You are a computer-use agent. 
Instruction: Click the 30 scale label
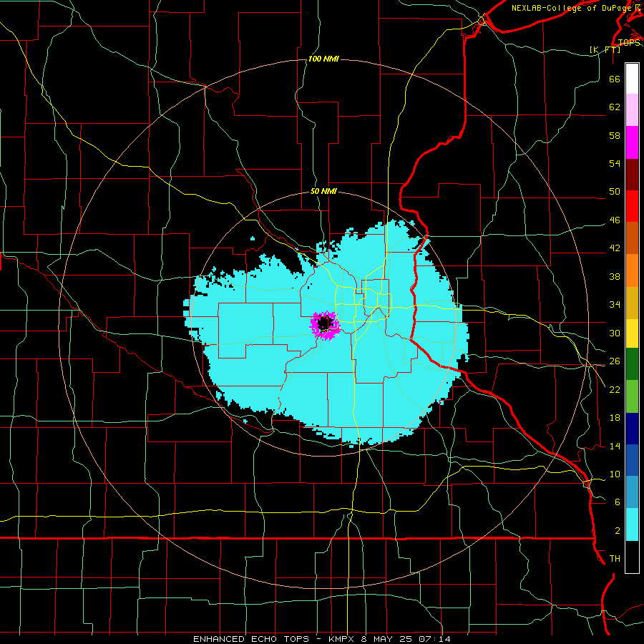pos(615,333)
